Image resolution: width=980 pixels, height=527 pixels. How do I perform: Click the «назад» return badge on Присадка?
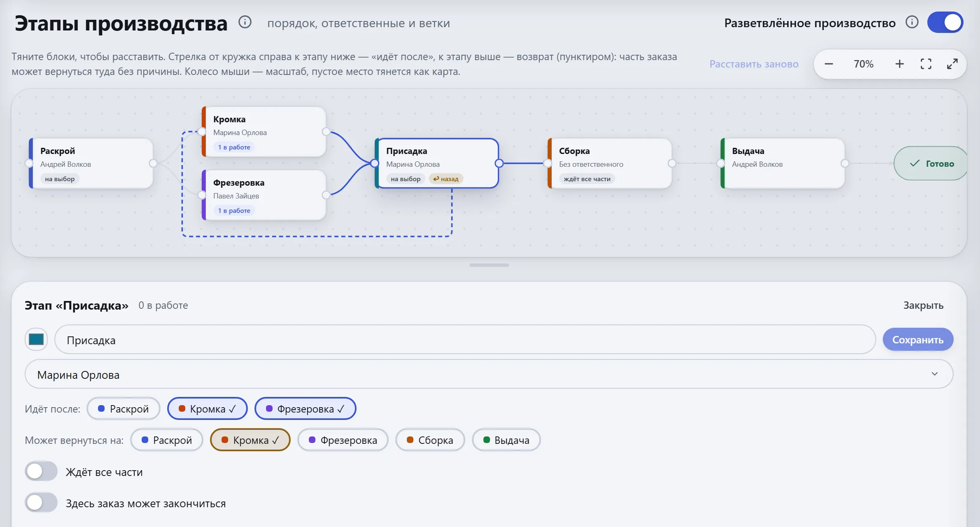click(446, 179)
